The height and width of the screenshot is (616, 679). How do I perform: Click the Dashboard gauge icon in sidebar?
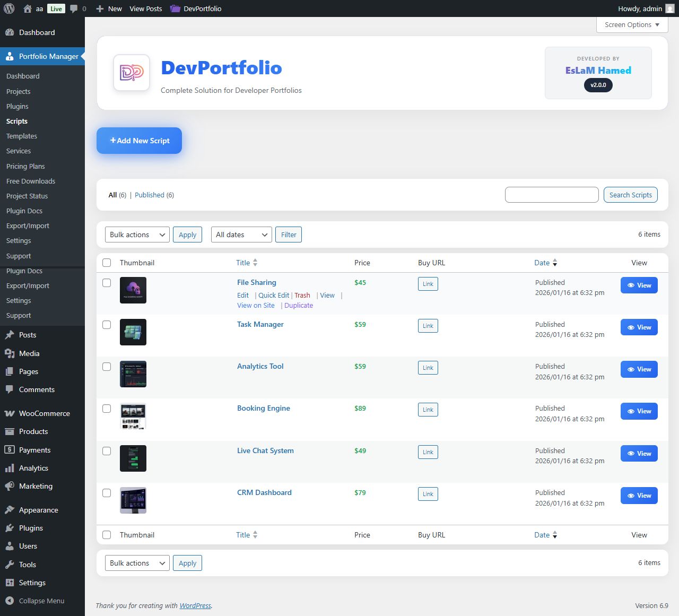pyautogui.click(x=10, y=32)
